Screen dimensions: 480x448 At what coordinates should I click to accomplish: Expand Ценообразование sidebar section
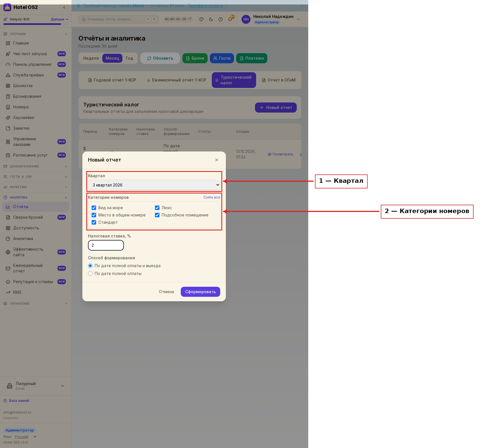pyautogui.click(x=36, y=166)
